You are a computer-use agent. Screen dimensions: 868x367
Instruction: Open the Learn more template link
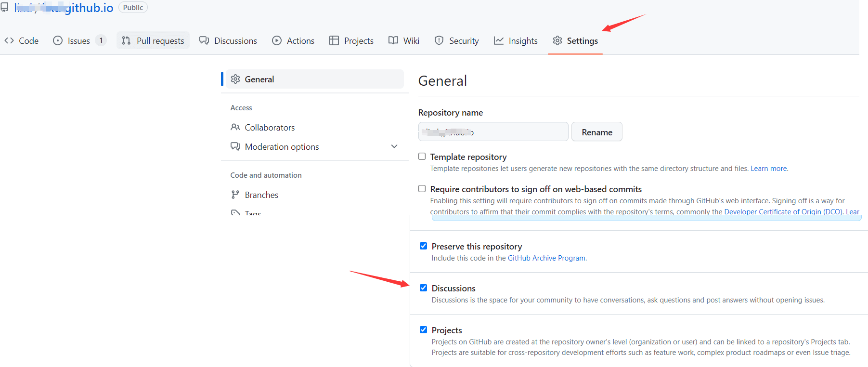pyautogui.click(x=769, y=169)
